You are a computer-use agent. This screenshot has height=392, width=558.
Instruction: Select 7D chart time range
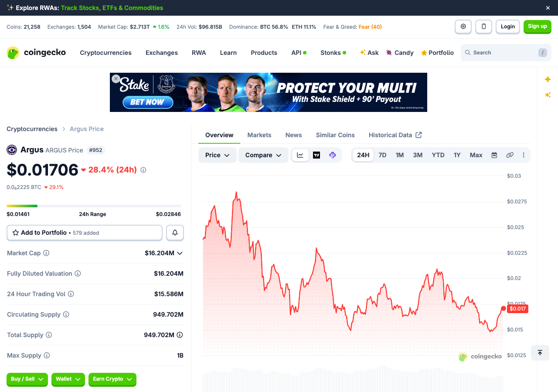click(382, 155)
